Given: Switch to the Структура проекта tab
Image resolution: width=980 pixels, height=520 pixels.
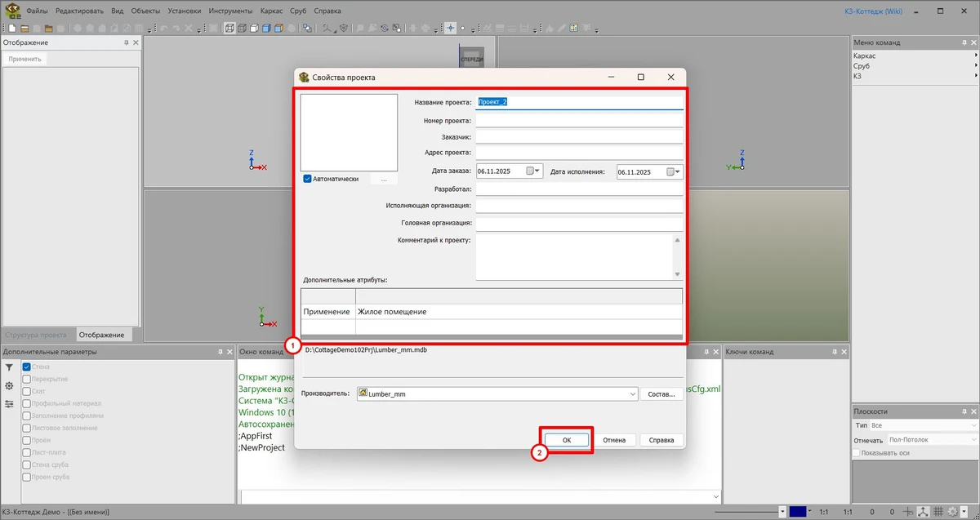Looking at the screenshot, I should [x=36, y=335].
